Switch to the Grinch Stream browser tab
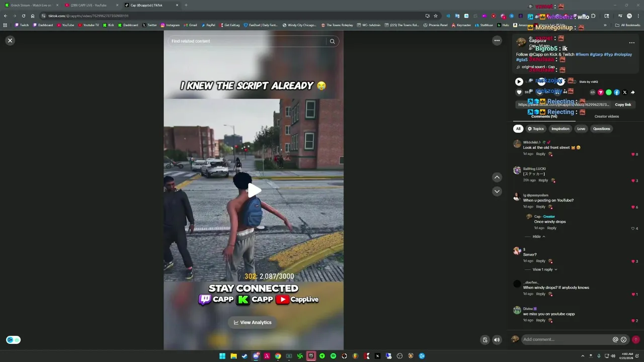This screenshot has width=644, height=362. (x=31, y=5)
